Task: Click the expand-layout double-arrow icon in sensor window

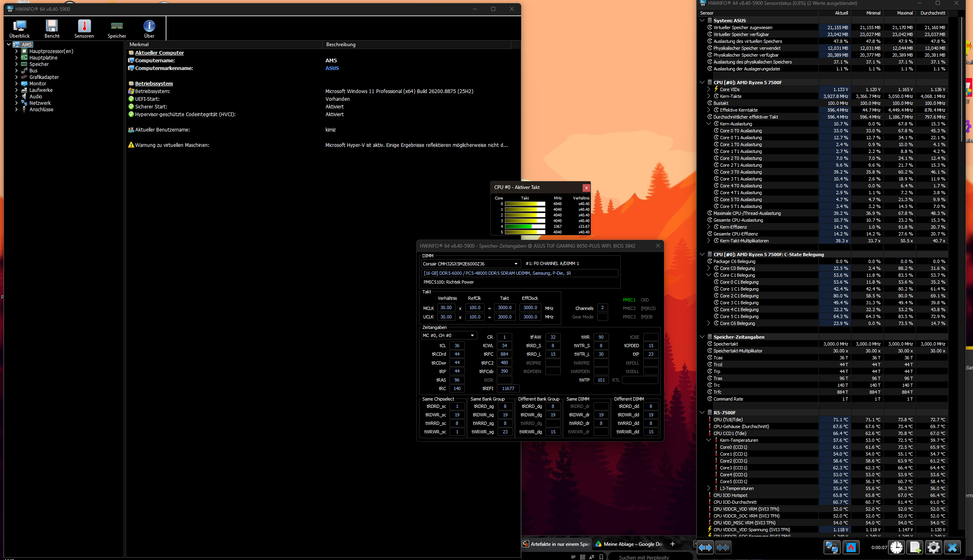Action: pos(705,547)
